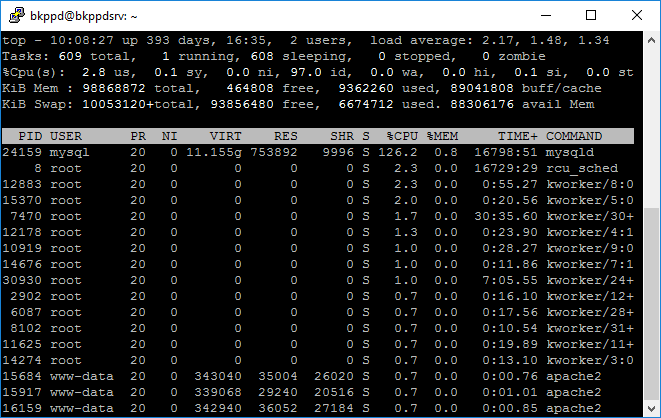
Task: Click the mysqld process row command
Action: 569,153
